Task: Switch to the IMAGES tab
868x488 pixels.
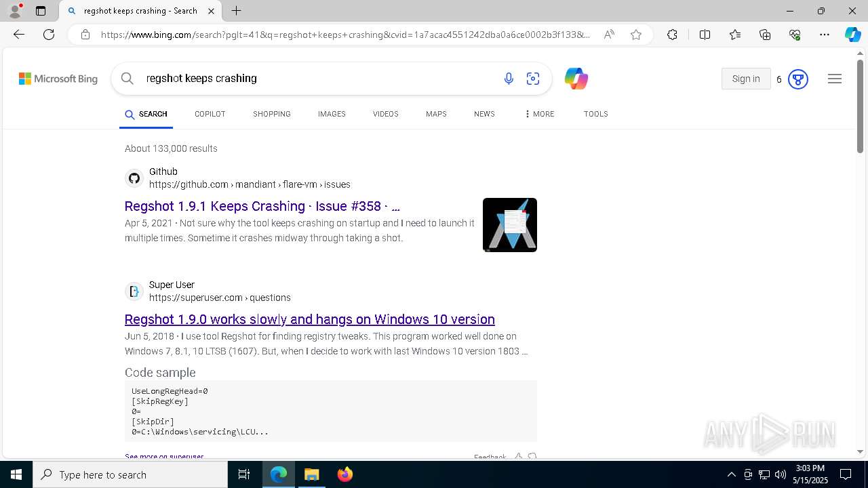Action: pyautogui.click(x=332, y=114)
